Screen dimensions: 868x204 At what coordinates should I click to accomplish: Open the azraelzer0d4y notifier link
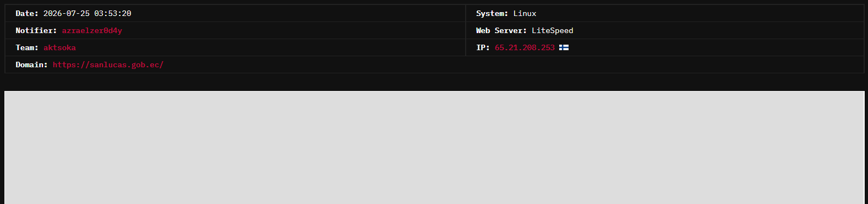click(x=92, y=31)
